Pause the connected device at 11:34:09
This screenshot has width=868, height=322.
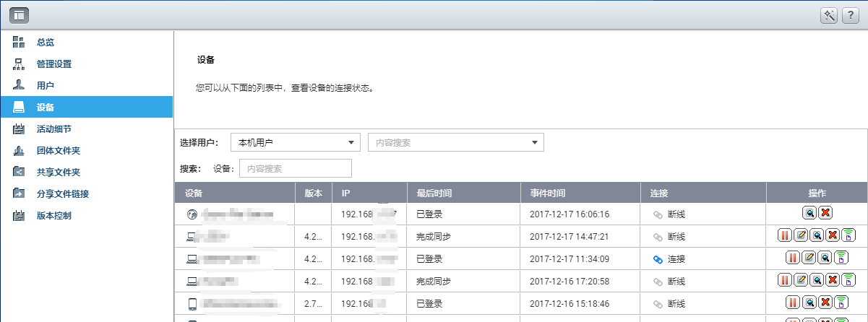(x=793, y=258)
